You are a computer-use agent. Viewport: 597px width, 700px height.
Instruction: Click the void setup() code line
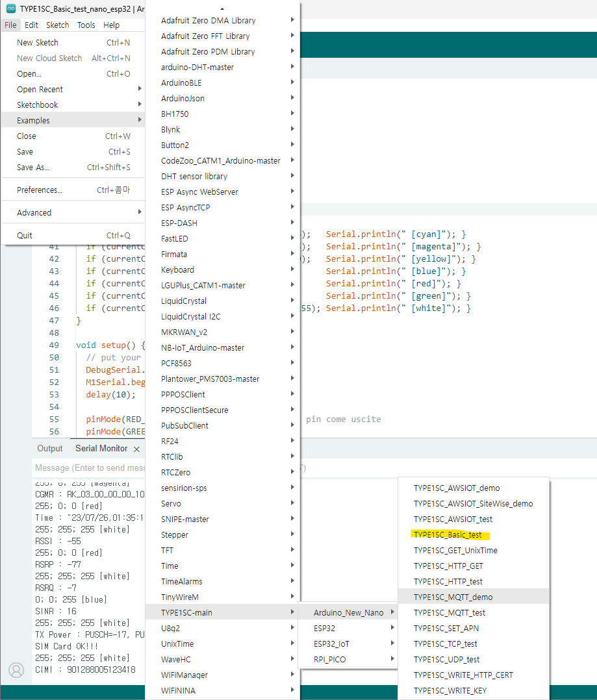(x=110, y=345)
